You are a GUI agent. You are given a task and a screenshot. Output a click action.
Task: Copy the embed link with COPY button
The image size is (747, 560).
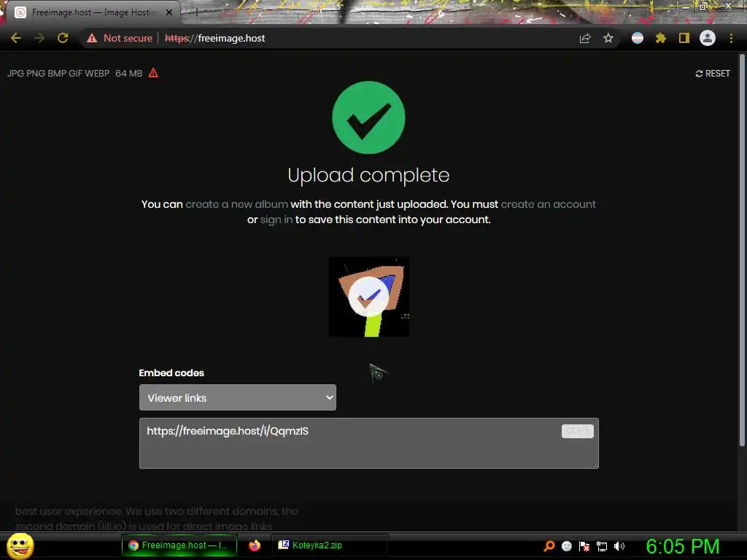(x=578, y=431)
